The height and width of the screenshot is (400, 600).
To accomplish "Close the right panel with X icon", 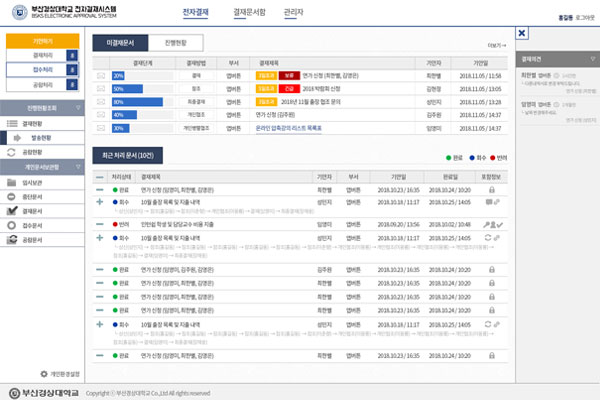I will click(x=521, y=33).
